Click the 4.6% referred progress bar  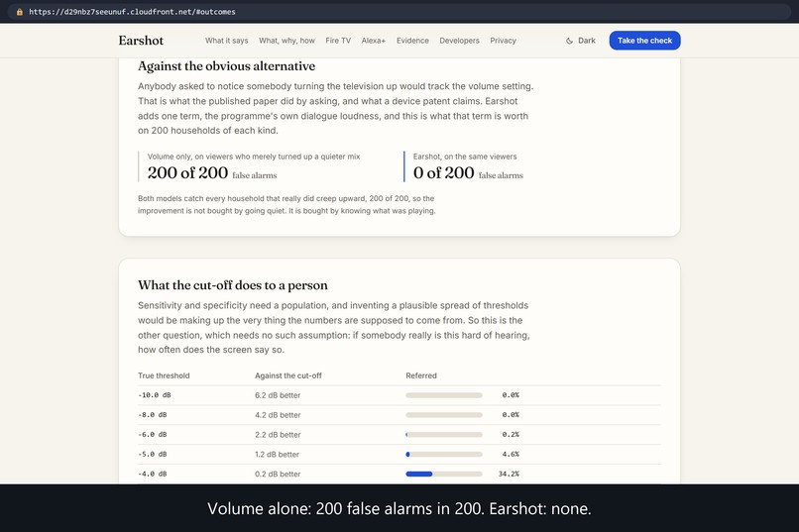(x=444, y=454)
